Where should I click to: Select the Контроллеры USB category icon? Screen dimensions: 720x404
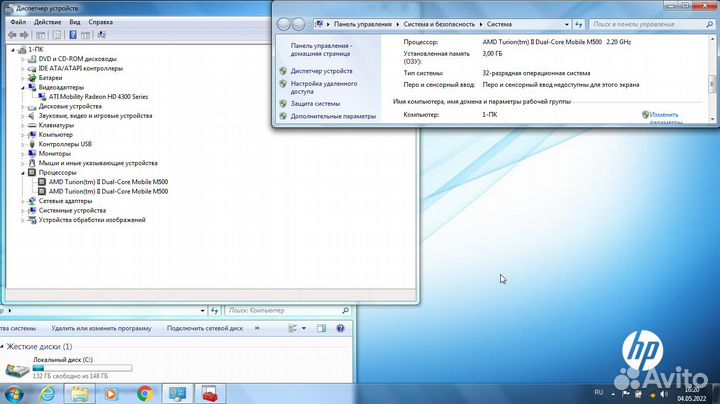32,144
